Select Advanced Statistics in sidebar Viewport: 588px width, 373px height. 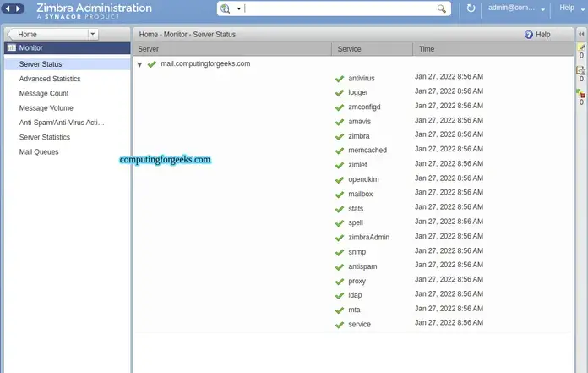click(x=50, y=79)
